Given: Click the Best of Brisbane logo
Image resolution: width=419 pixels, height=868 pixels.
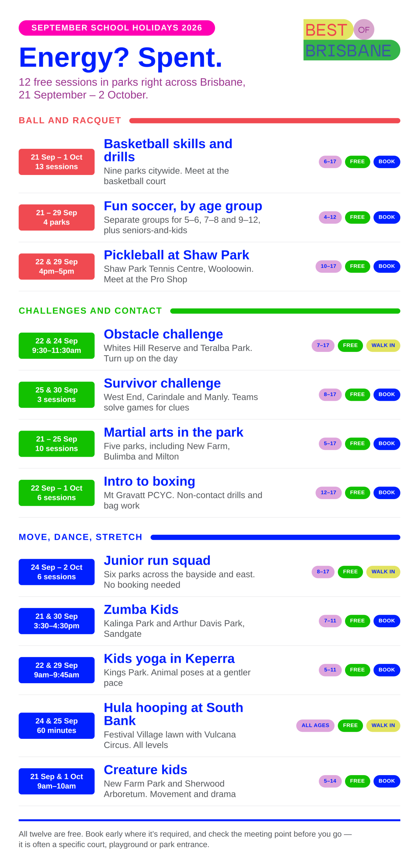Looking at the screenshot, I should [351, 40].
